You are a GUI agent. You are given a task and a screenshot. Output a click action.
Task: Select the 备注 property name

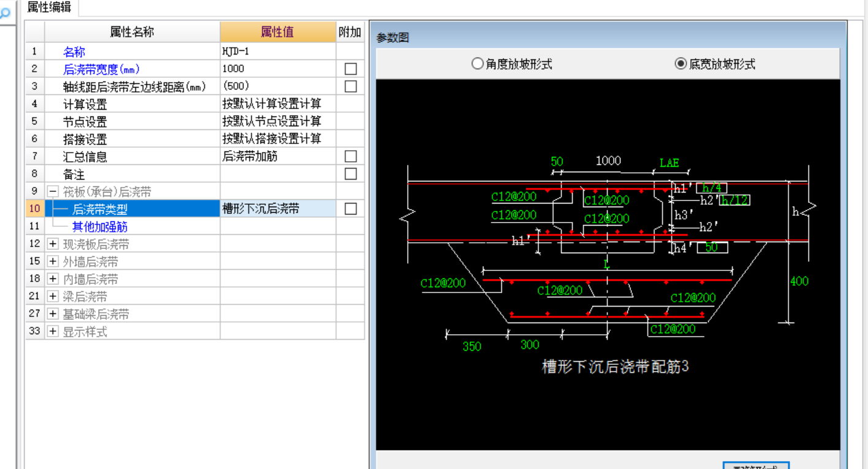132,174
